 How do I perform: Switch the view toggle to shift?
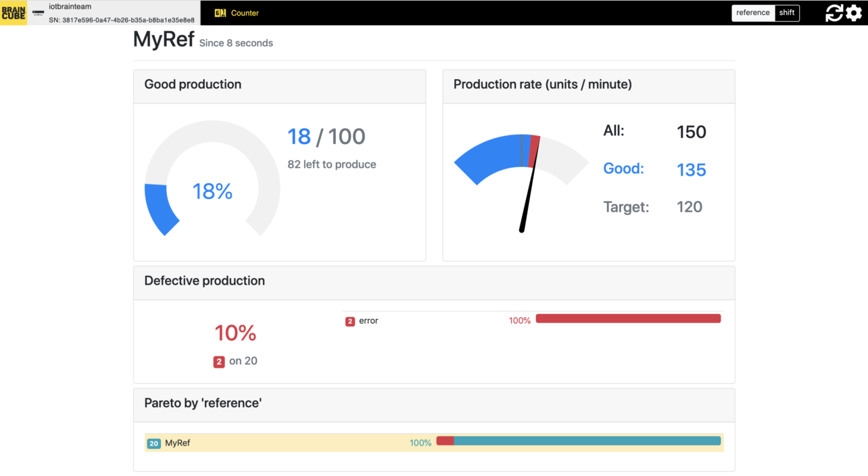click(786, 12)
